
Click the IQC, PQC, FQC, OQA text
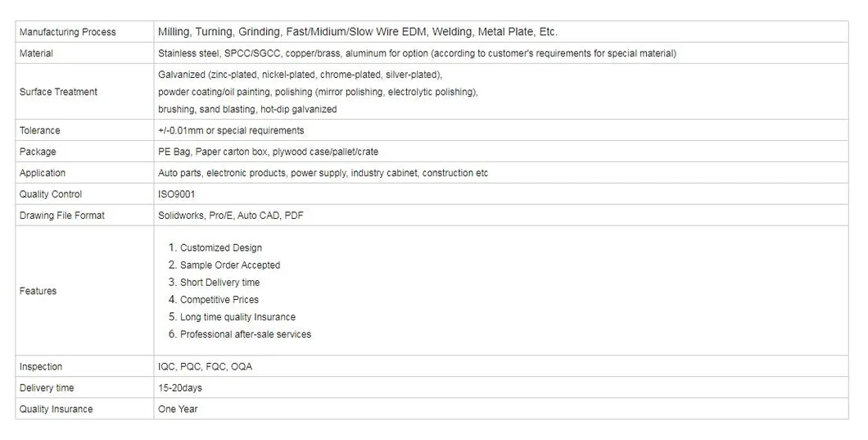pyautogui.click(x=205, y=366)
